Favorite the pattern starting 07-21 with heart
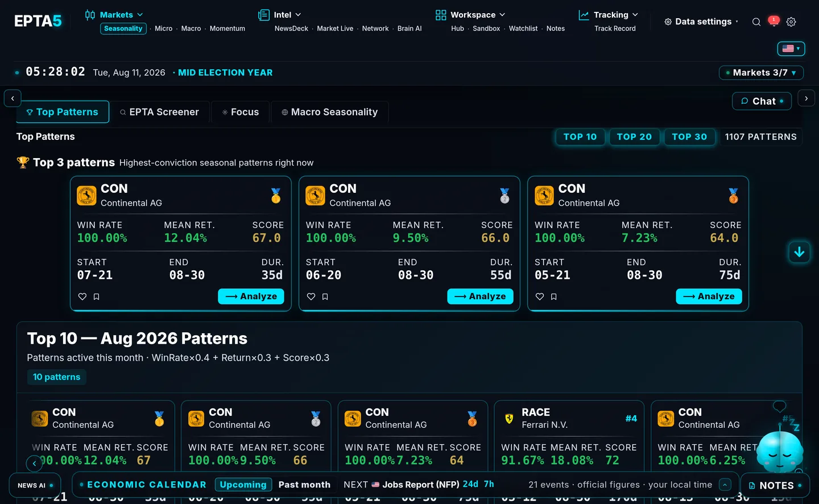This screenshot has width=819, height=504. tap(82, 296)
